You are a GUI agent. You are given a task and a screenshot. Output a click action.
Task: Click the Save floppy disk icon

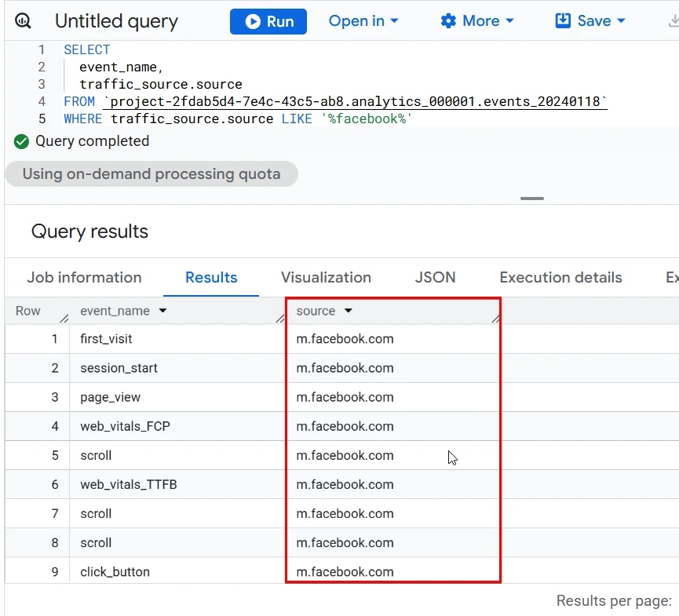click(563, 20)
